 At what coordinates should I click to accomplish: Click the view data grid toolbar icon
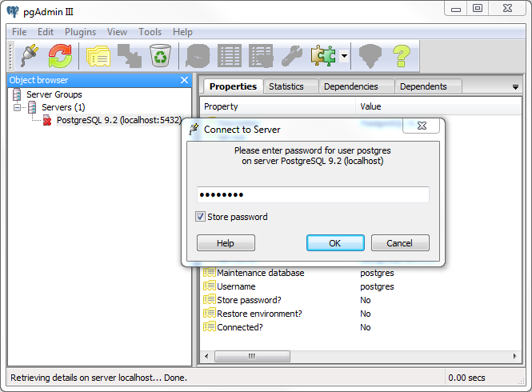(230, 55)
